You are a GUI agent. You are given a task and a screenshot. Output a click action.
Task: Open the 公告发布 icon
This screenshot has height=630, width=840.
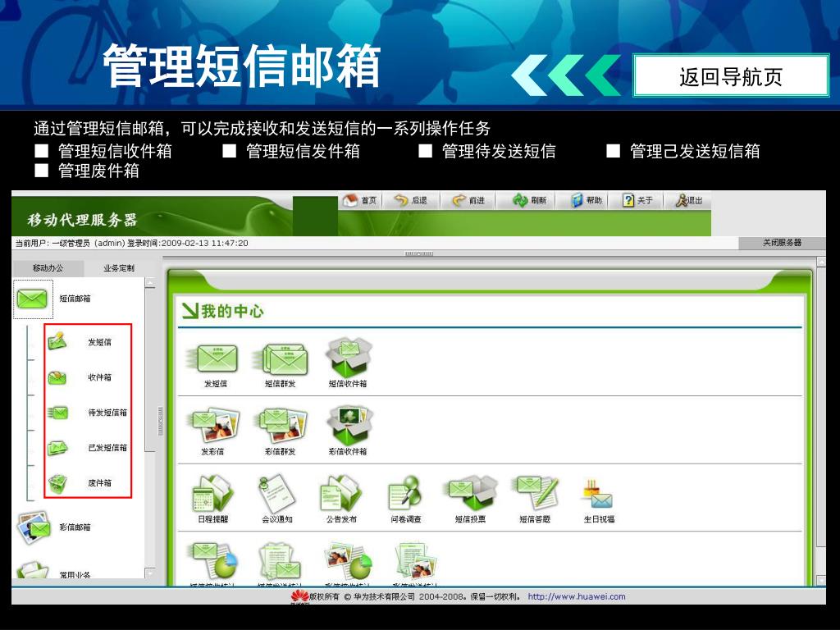pos(341,500)
